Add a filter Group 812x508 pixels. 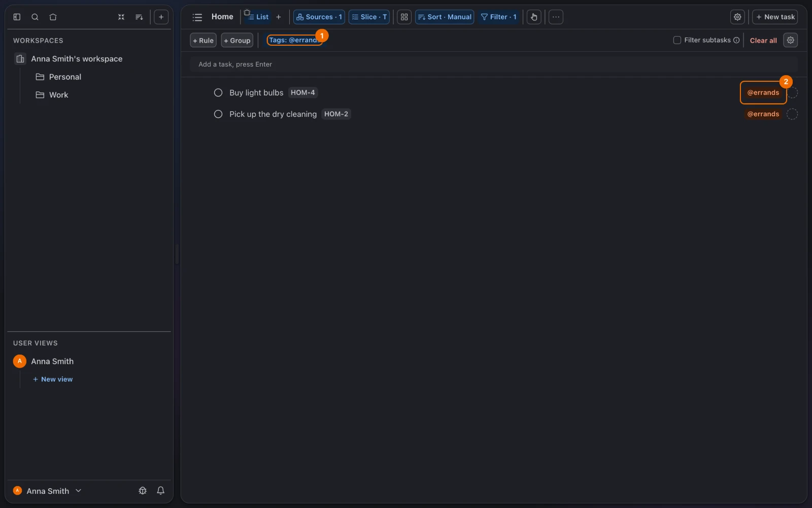pos(237,40)
